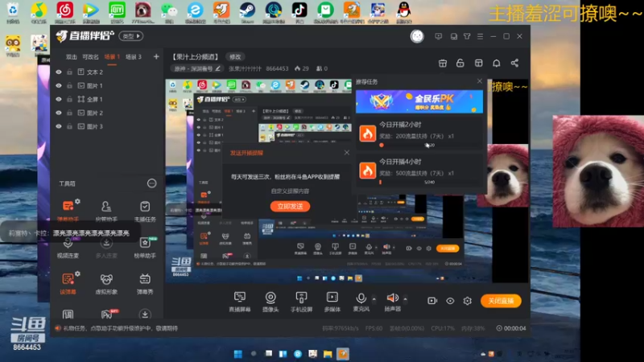Add 摄像头 camera source
The image size is (644, 362).
pyautogui.click(x=270, y=302)
